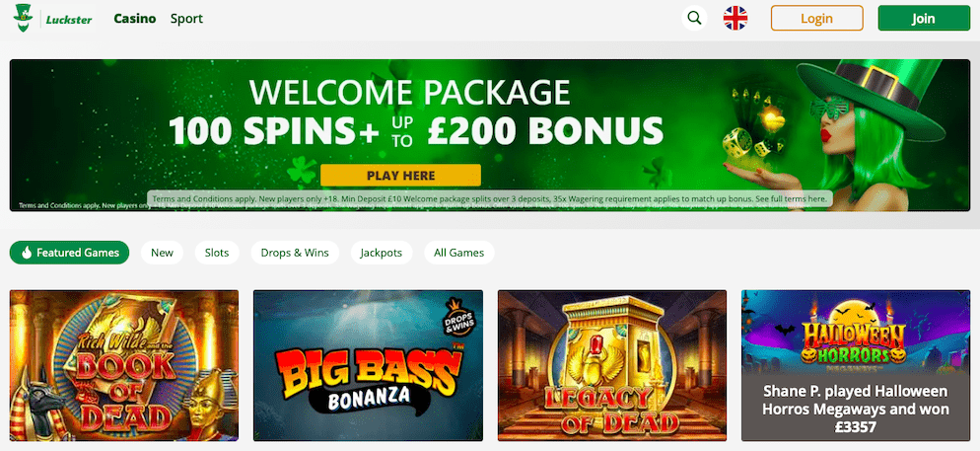The height and width of the screenshot is (451, 980).
Task: Show the Jackpots category
Action: pos(382,253)
